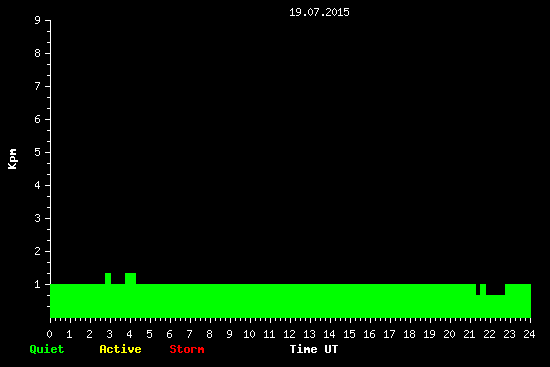Click the value 7 on Kpm axis

click(38, 86)
